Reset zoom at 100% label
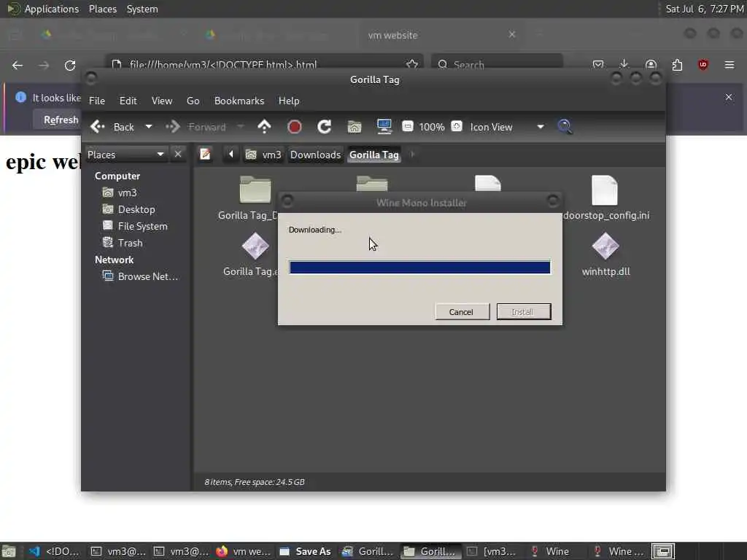This screenshot has width=747, height=560. coord(432,127)
